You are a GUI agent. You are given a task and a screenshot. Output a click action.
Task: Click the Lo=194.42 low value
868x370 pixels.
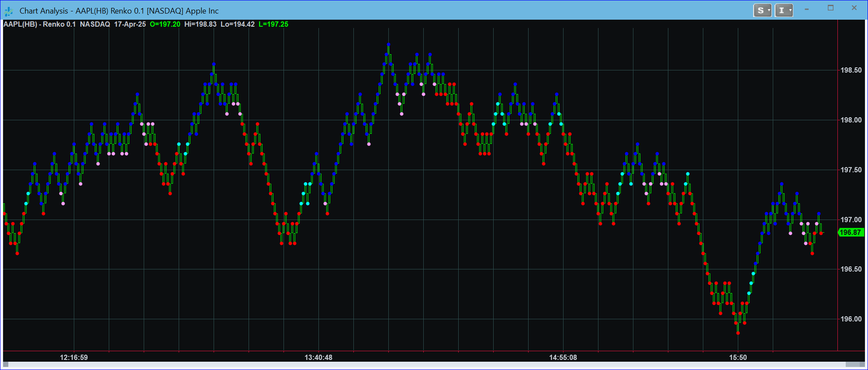click(x=237, y=24)
